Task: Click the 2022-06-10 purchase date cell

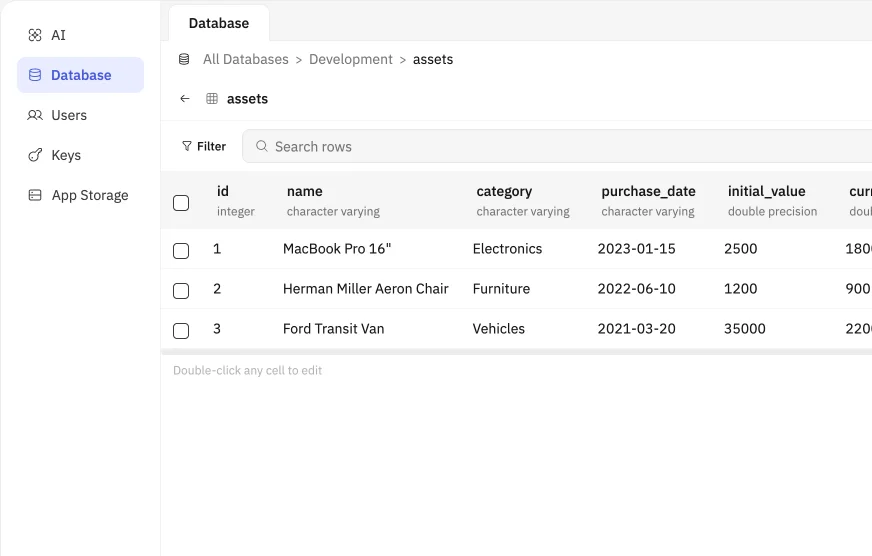Action: click(636, 289)
